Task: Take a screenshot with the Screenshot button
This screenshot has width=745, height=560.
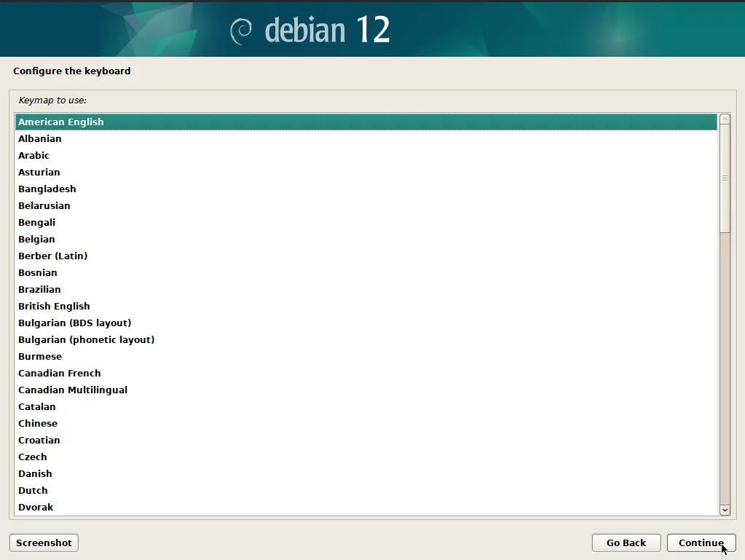Action: pos(44,543)
